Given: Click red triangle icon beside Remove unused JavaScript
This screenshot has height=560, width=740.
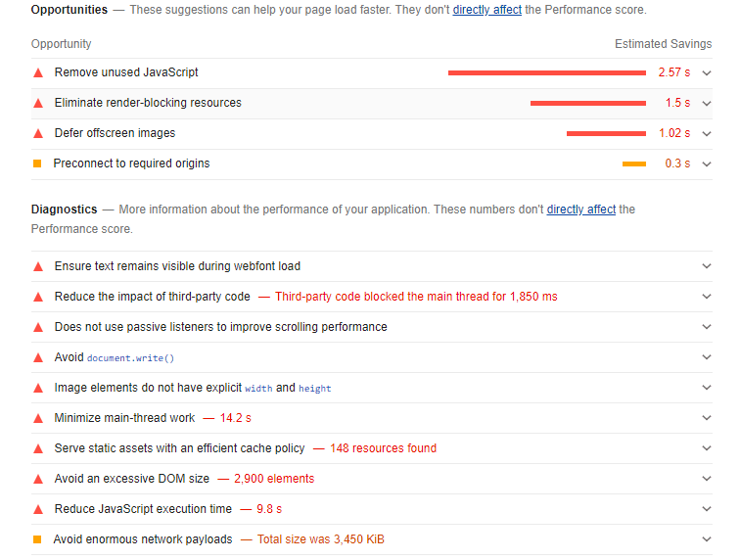Looking at the screenshot, I should [x=38, y=72].
